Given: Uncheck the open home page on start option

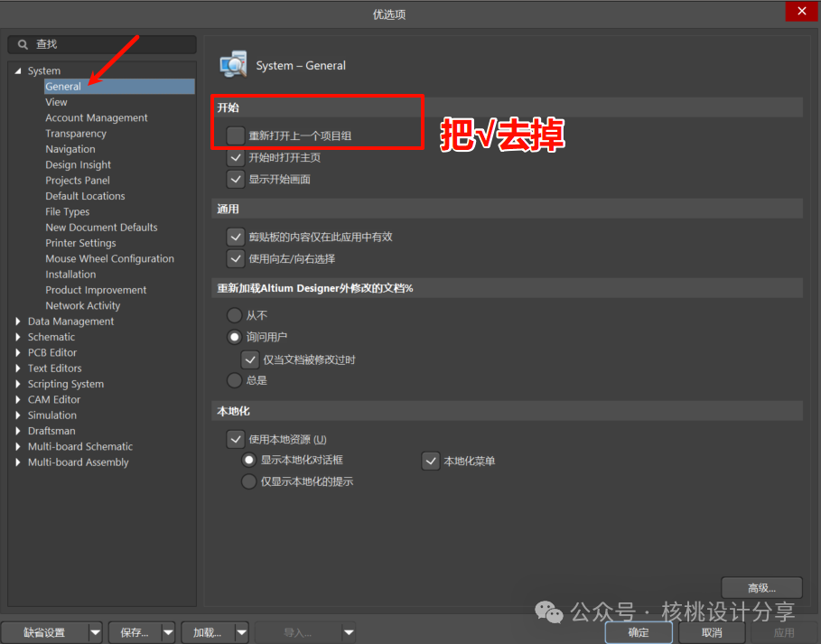Looking at the screenshot, I should pos(236,157).
